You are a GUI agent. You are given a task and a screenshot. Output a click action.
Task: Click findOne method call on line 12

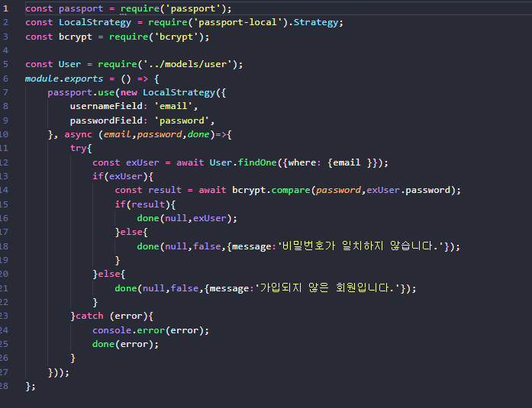pos(257,162)
